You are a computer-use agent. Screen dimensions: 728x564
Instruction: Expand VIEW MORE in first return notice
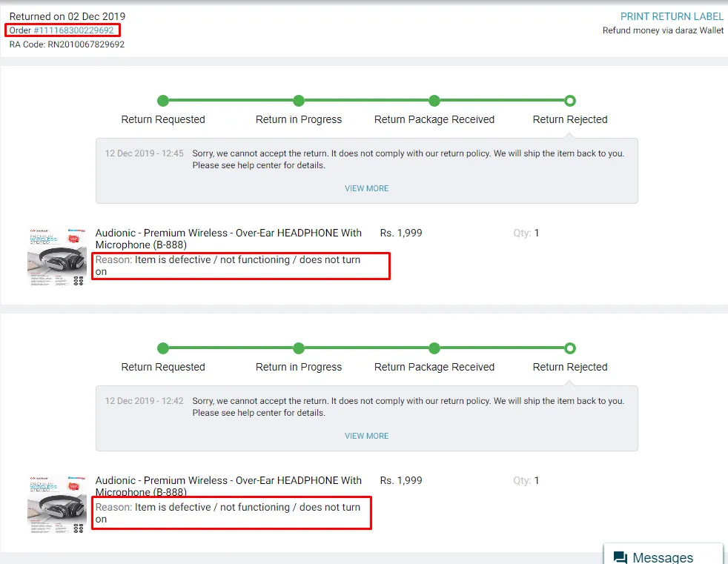pyautogui.click(x=366, y=188)
